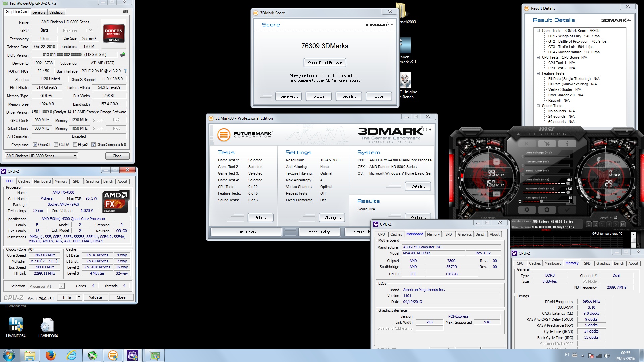Click the GPU-Z Driver Version field
This screenshot has height=362, width=644.
[79, 112]
